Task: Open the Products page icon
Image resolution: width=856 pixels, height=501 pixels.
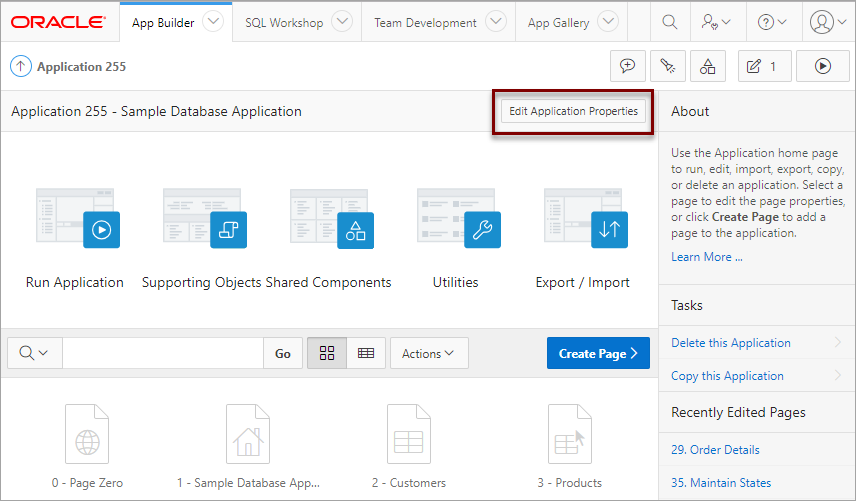Action: pos(570,434)
